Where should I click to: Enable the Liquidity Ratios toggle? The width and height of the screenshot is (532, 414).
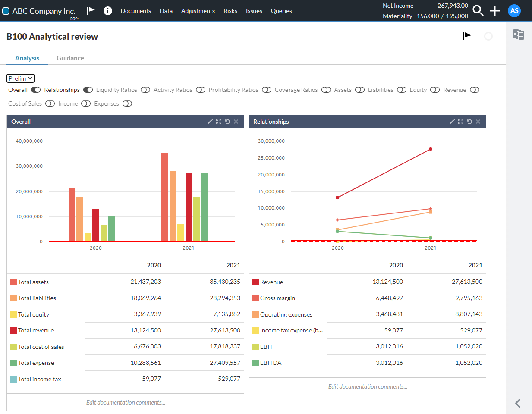coord(145,90)
